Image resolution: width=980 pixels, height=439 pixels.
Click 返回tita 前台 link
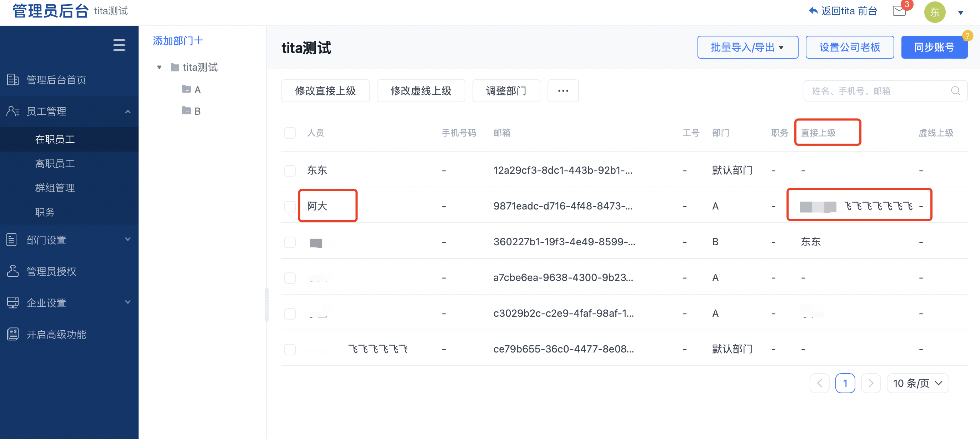coord(849,11)
